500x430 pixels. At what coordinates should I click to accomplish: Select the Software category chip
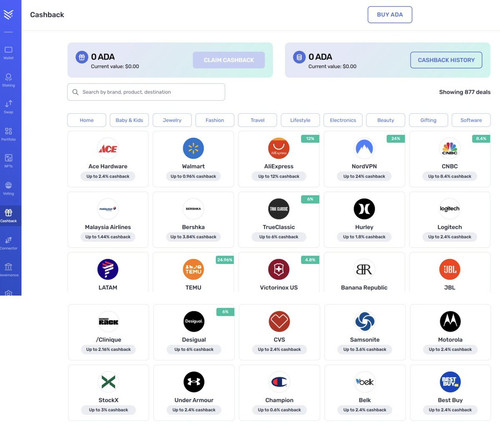[x=471, y=120]
